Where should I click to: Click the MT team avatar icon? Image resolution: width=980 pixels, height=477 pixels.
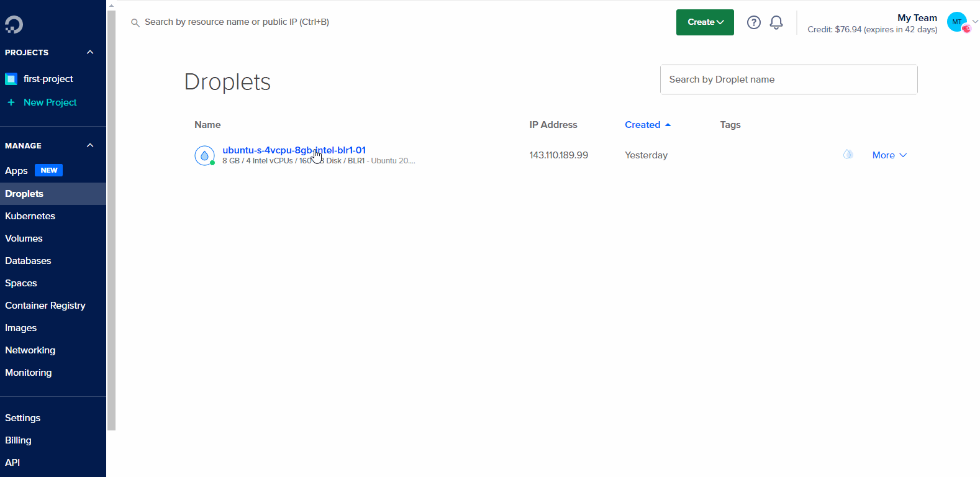957,22
